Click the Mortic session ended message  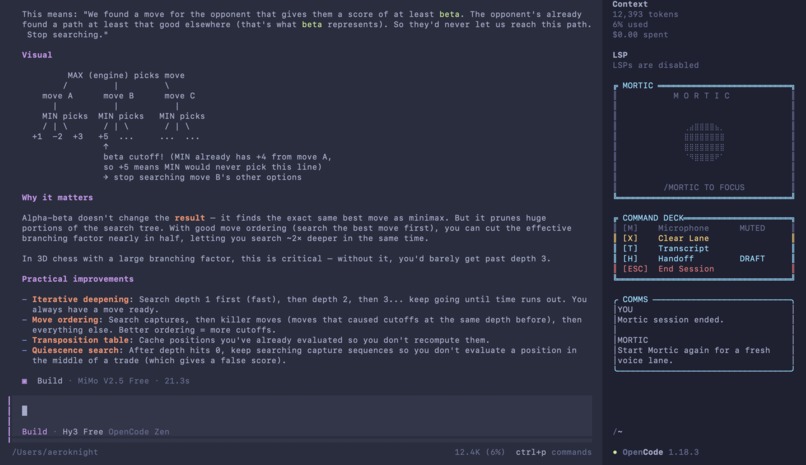click(670, 320)
